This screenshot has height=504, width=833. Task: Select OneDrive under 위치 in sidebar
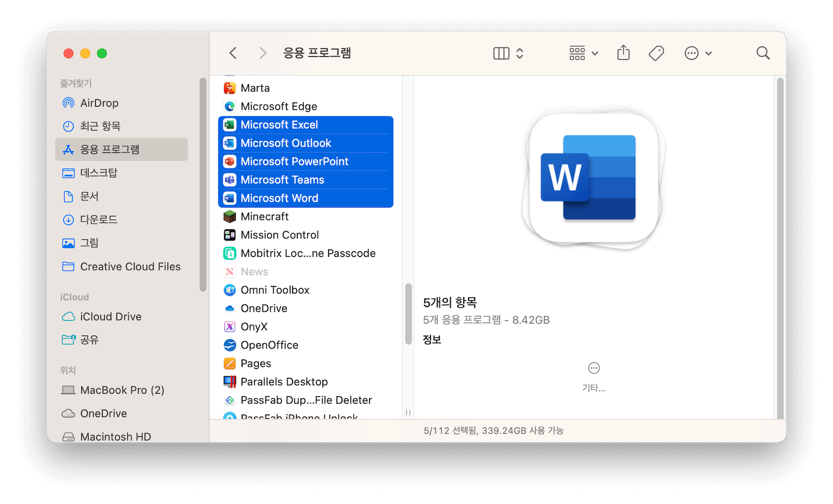tap(121, 413)
